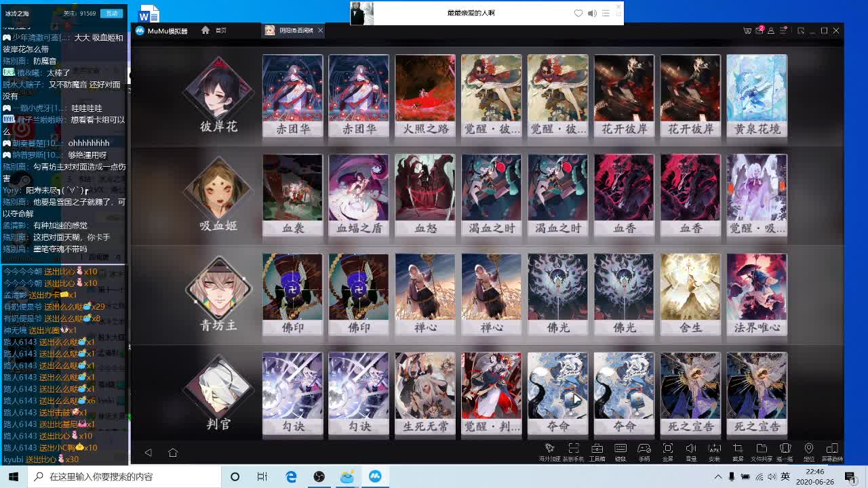Open the Word document icon on desktop
The height and width of the screenshot is (488, 868).
tap(149, 14)
